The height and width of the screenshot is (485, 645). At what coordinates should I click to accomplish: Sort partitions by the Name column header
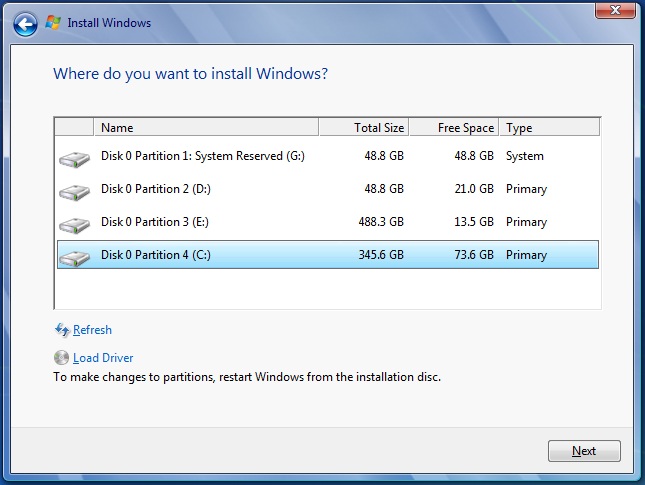tap(206, 128)
